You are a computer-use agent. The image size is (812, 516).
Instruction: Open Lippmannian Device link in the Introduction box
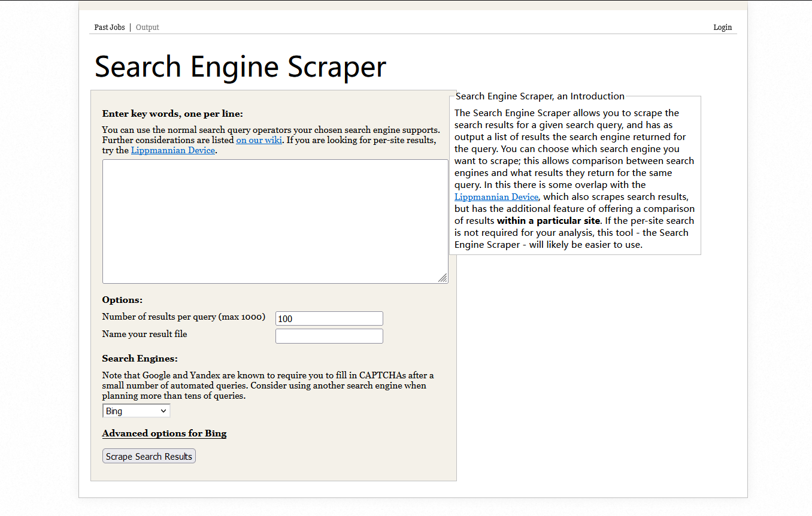coord(496,197)
